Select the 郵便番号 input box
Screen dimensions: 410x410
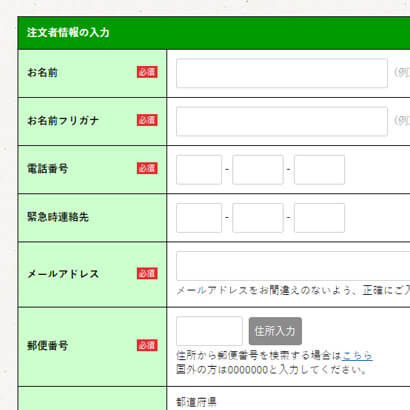click(209, 331)
